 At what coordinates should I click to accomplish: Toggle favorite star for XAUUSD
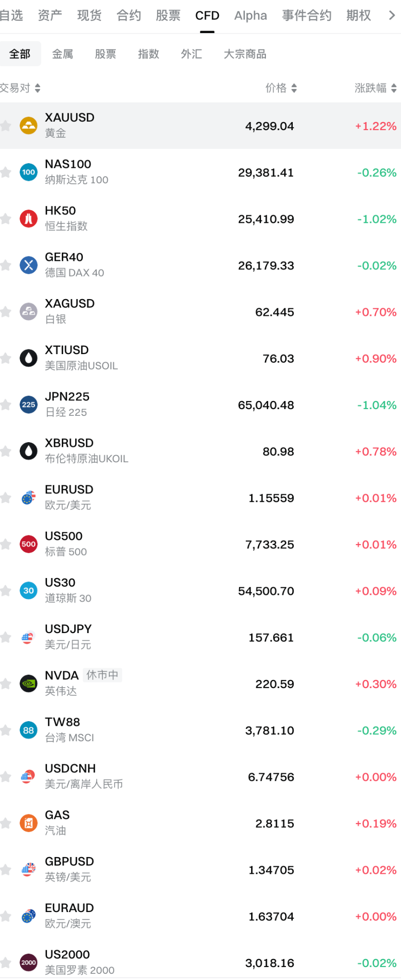click(5, 126)
